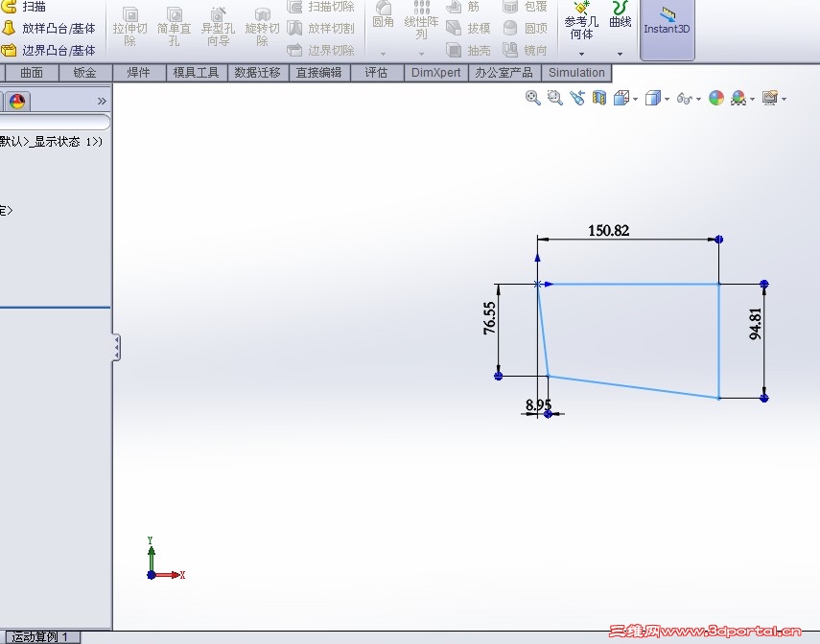Open the View Orientation dropdown arrow
820x644 pixels.
point(636,99)
